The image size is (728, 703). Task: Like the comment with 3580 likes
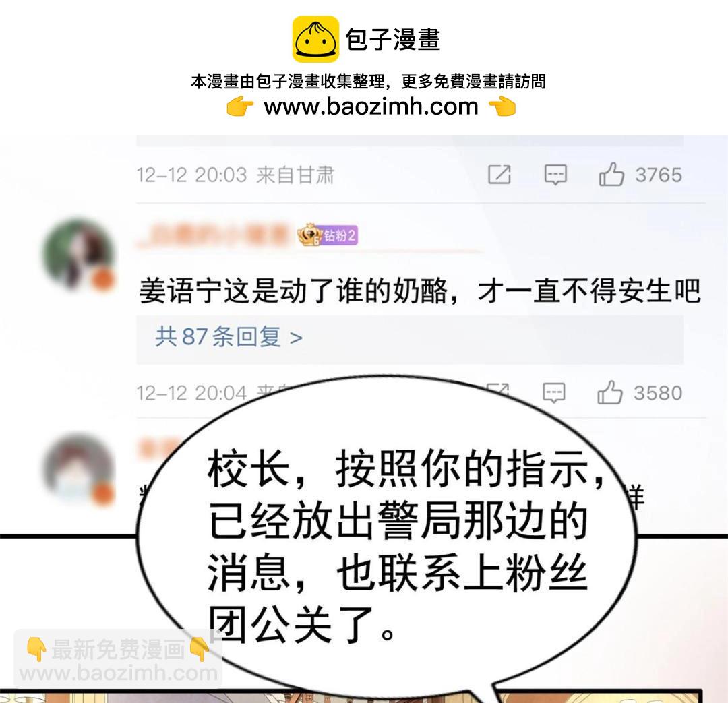click(609, 392)
